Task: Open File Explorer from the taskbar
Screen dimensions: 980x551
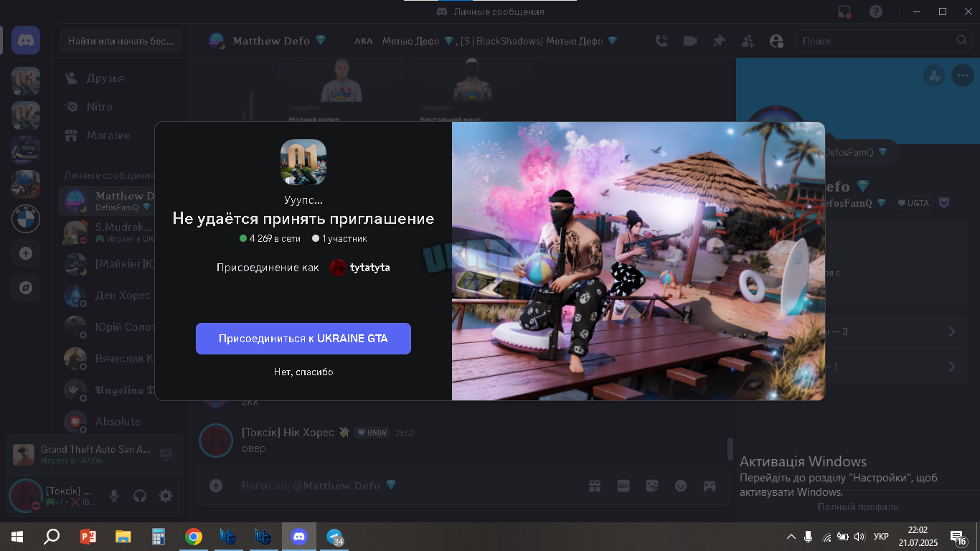Action: 123,537
